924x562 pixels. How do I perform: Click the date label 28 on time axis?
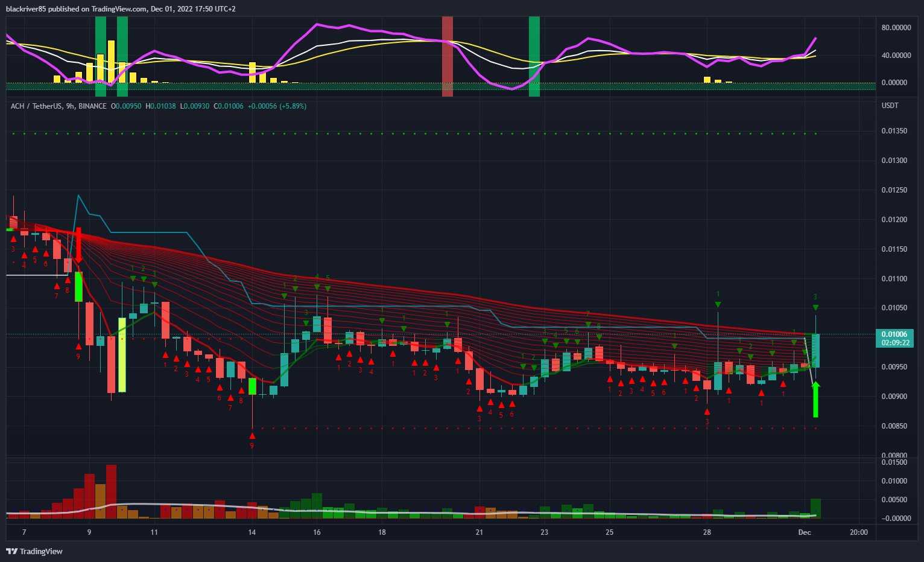pyautogui.click(x=707, y=532)
